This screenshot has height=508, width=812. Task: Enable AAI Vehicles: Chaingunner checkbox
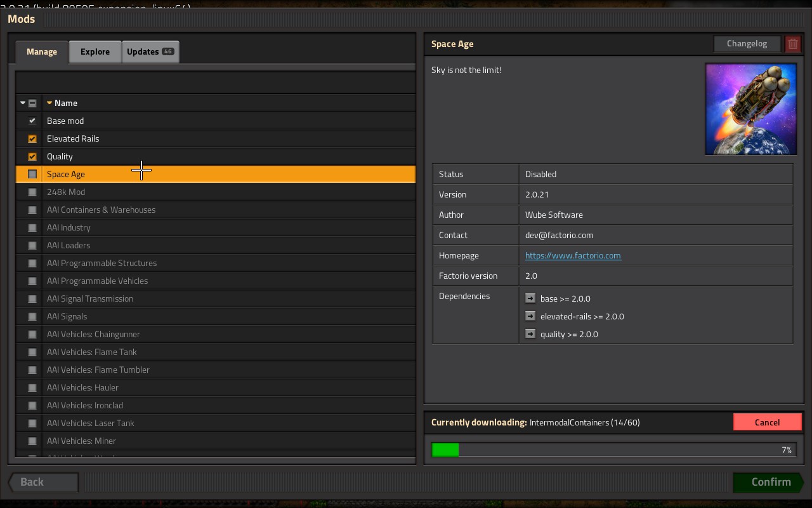pos(32,334)
